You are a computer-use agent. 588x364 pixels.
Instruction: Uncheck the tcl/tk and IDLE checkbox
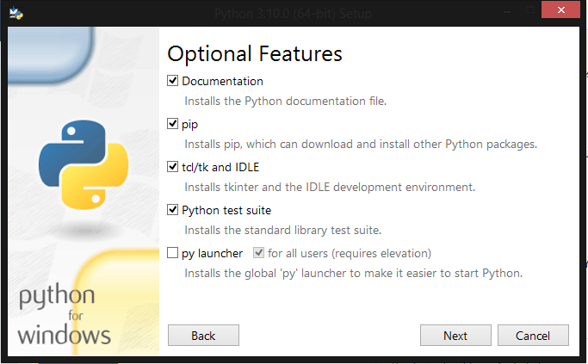click(x=172, y=167)
